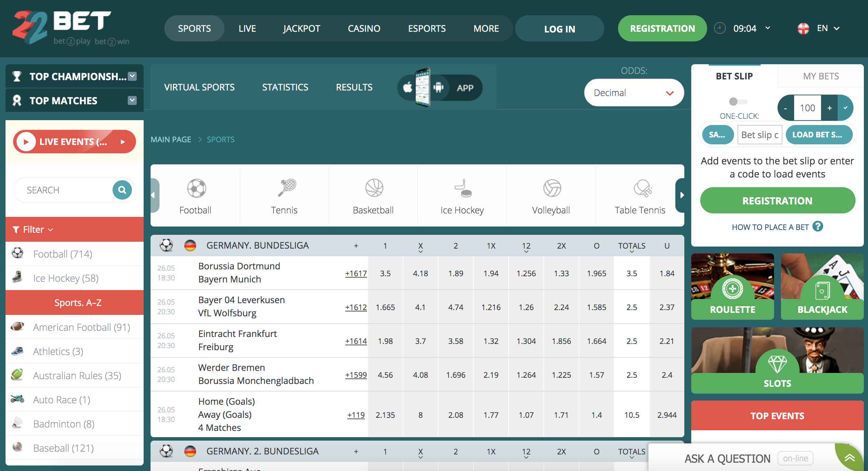Sort by the TOTALS column arrow
This screenshot has height=471, width=868.
[x=631, y=252]
